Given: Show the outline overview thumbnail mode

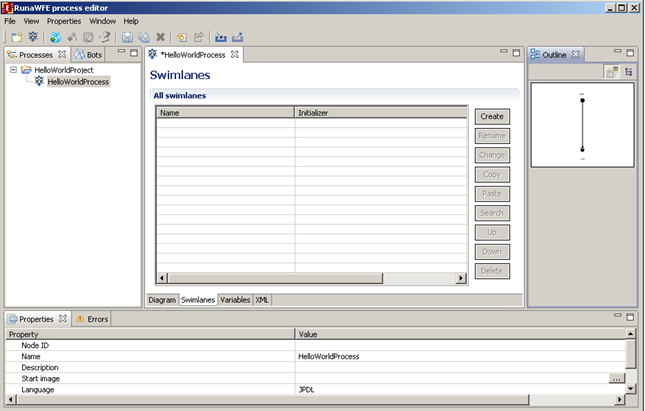Looking at the screenshot, I should [612, 72].
